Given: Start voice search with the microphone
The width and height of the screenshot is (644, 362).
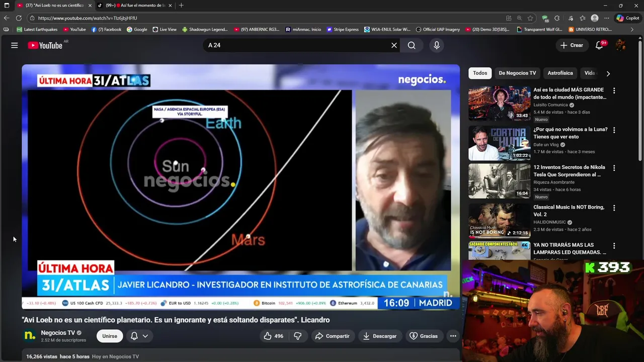Looking at the screenshot, I should coord(437,45).
